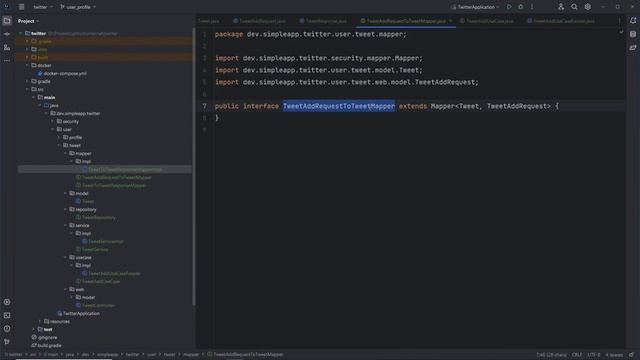This screenshot has width=640, height=360.
Task: Debug TwitterApplication with the bug icon
Action: [520, 7]
